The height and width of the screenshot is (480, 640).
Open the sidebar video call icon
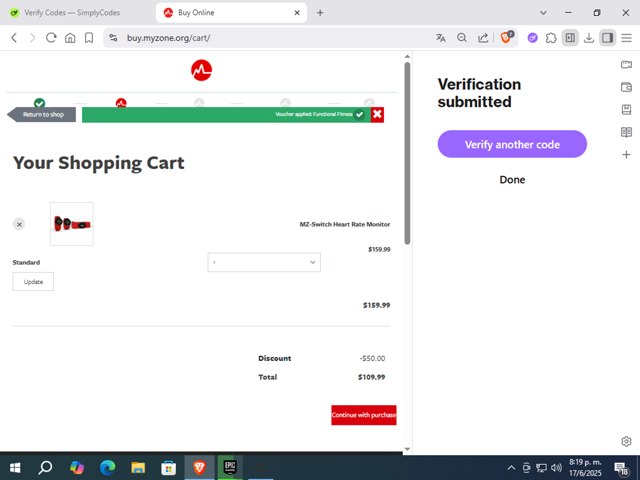(626, 64)
